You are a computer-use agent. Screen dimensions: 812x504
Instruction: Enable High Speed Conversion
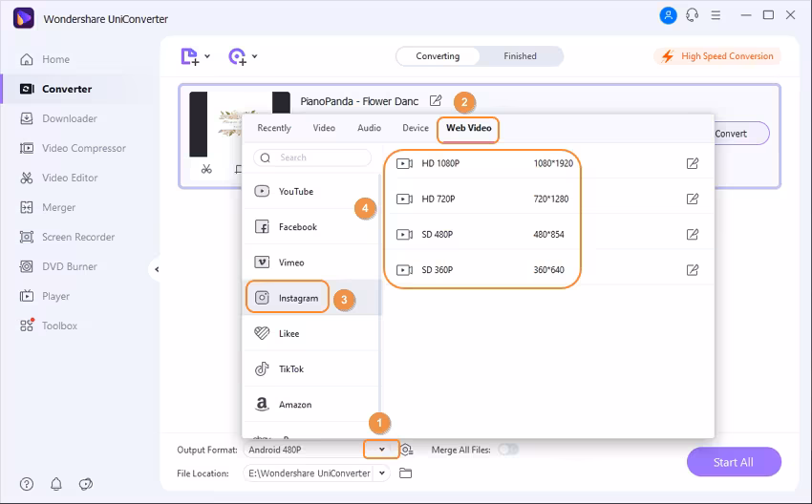coord(717,56)
